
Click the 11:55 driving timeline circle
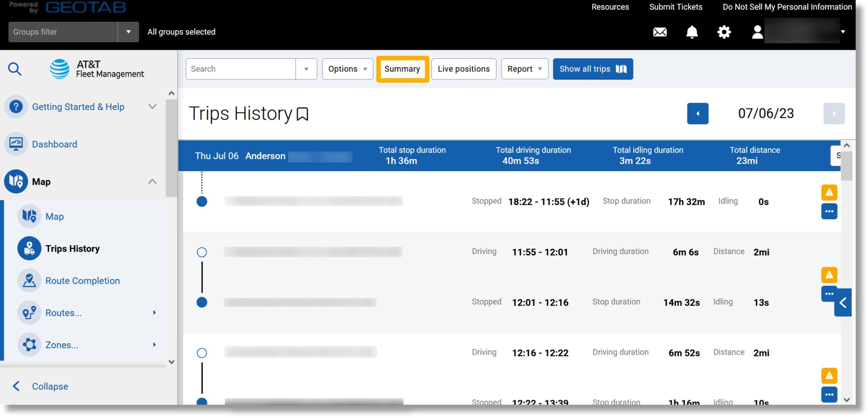[x=202, y=252]
